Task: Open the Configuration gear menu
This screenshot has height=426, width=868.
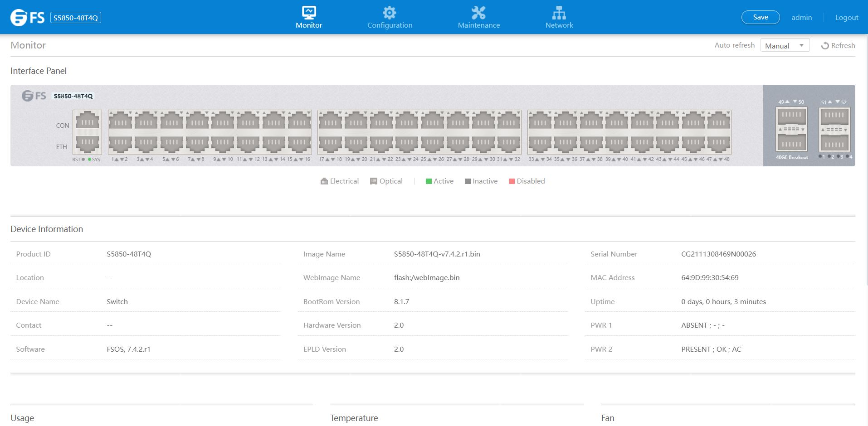Action: [x=390, y=13]
